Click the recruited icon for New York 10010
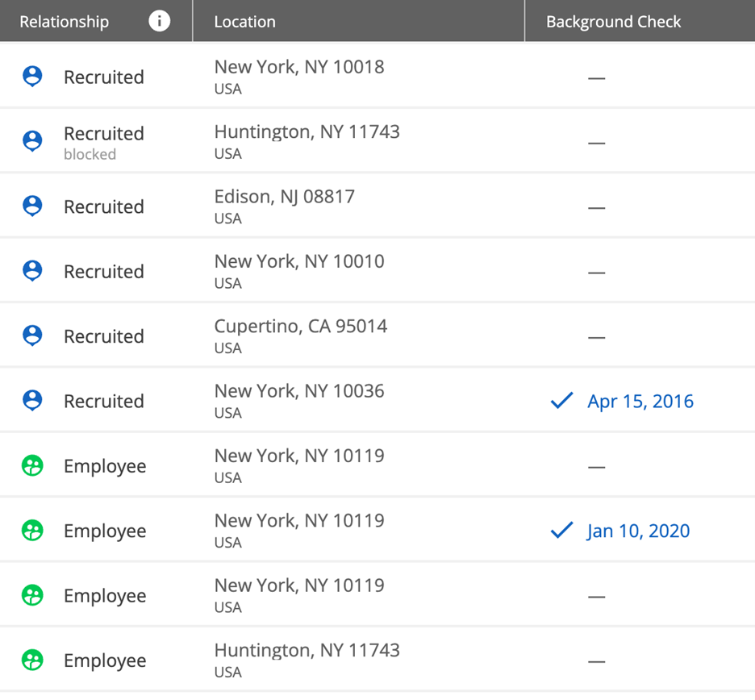Screen dimensions: 755x700 click(x=33, y=271)
